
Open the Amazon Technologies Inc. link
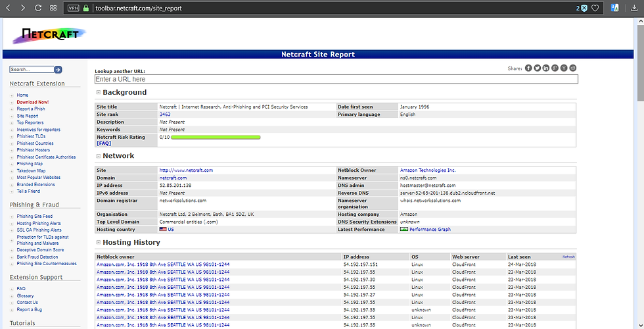coord(428,170)
